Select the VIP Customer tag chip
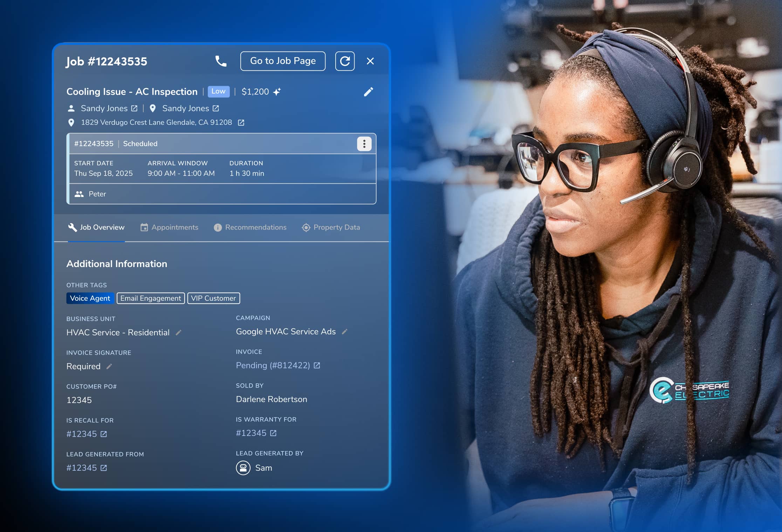 (x=213, y=298)
